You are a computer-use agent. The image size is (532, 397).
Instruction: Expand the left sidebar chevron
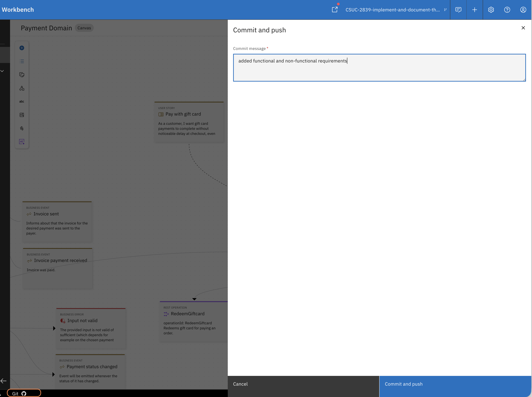click(2, 71)
